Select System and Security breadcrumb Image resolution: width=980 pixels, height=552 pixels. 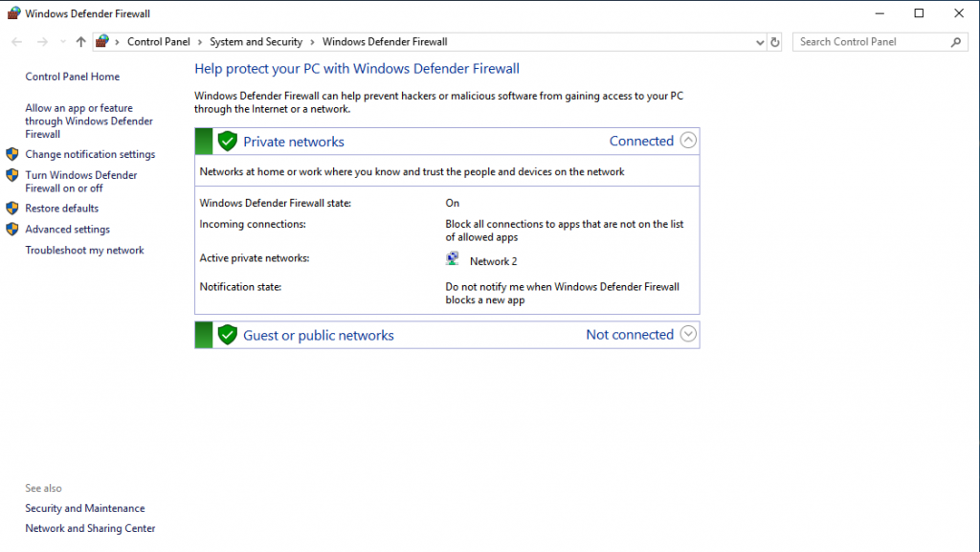[256, 42]
